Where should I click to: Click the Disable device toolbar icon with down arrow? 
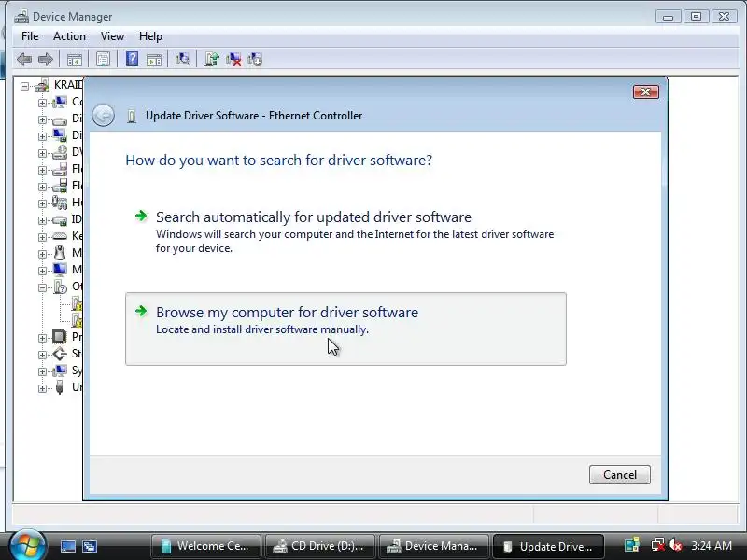255,59
